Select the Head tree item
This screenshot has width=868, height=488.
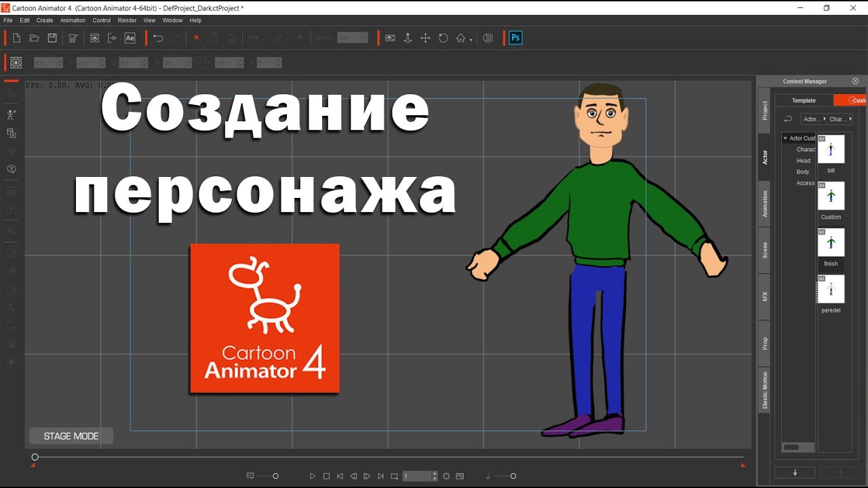804,161
